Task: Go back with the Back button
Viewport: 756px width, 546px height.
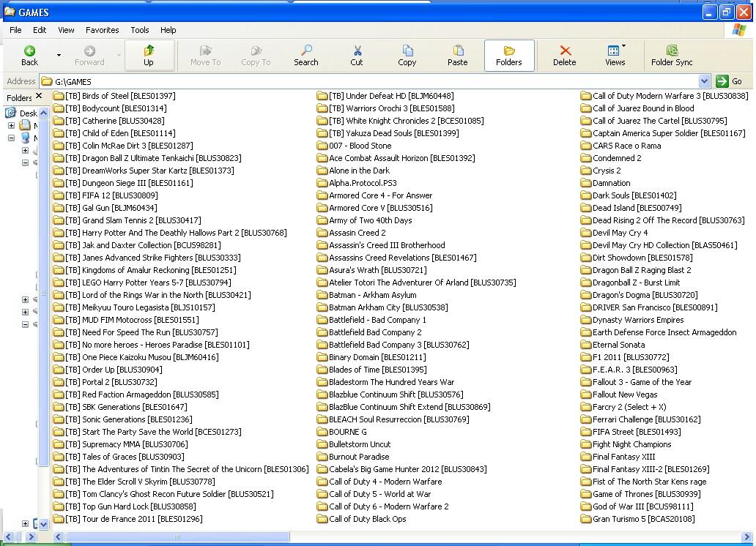Action: tap(29, 56)
